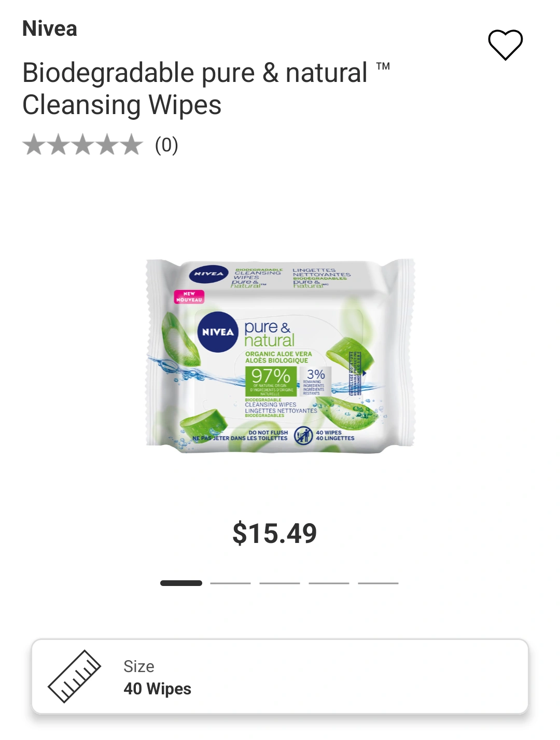Click the fourth rating star
The width and height of the screenshot is (560, 740).
tap(107, 145)
